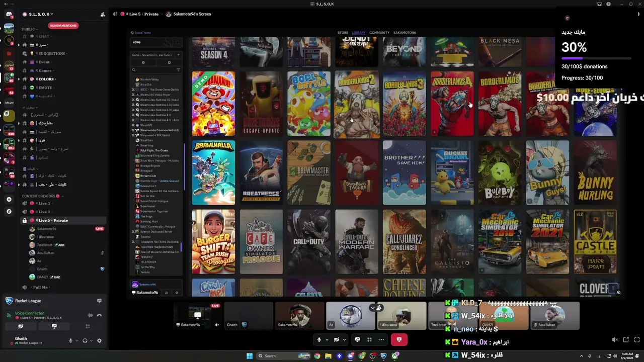644x362 pixels.
Task: Open Windows Start menu
Action: 249,356
